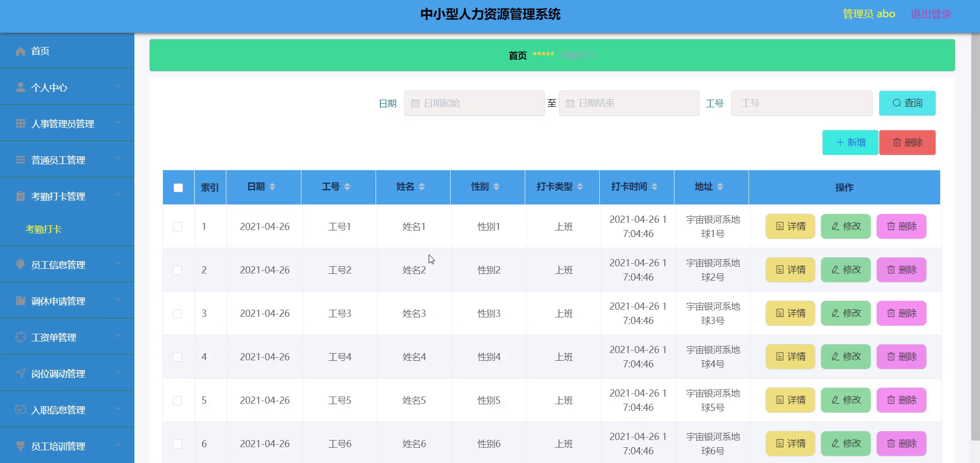Sort by 日期 column arrows

pyautogui.click(x=272, y=187)
